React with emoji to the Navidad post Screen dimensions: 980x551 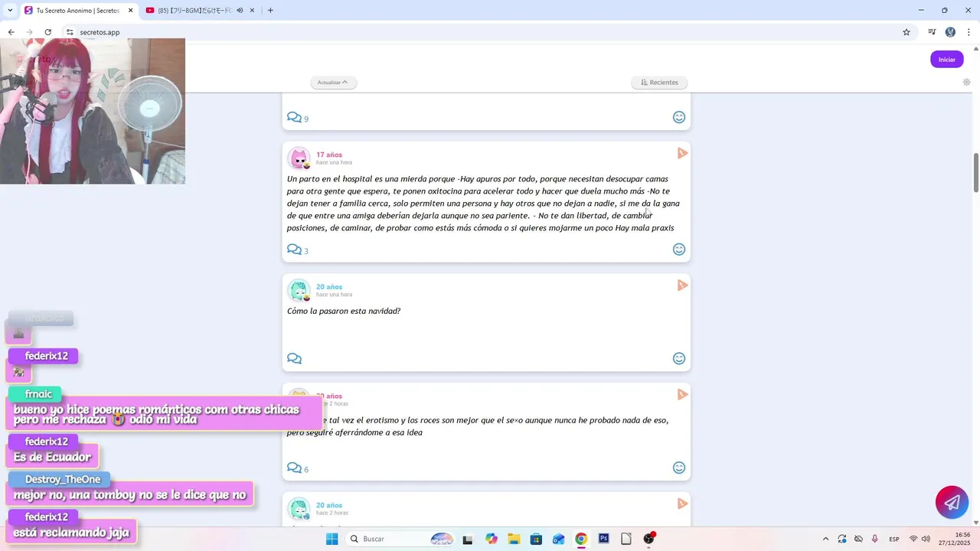click(x=678, y=358)
